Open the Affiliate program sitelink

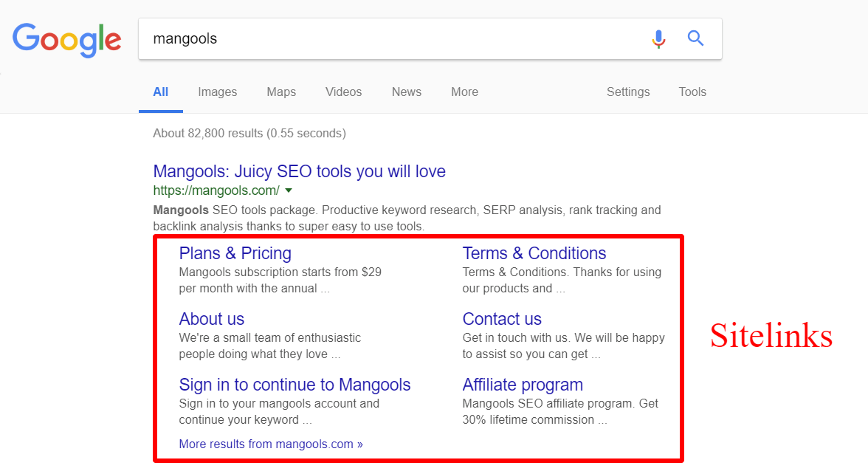pos(523,385)
